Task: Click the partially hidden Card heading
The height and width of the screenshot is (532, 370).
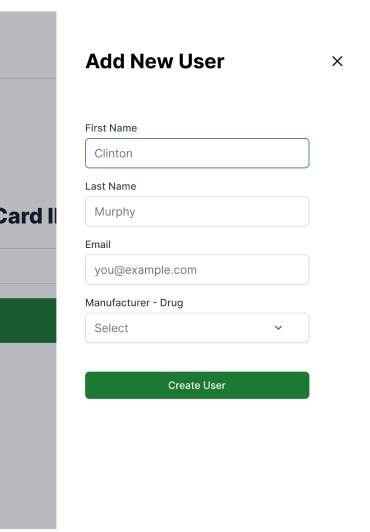Action: coord(28,216)
